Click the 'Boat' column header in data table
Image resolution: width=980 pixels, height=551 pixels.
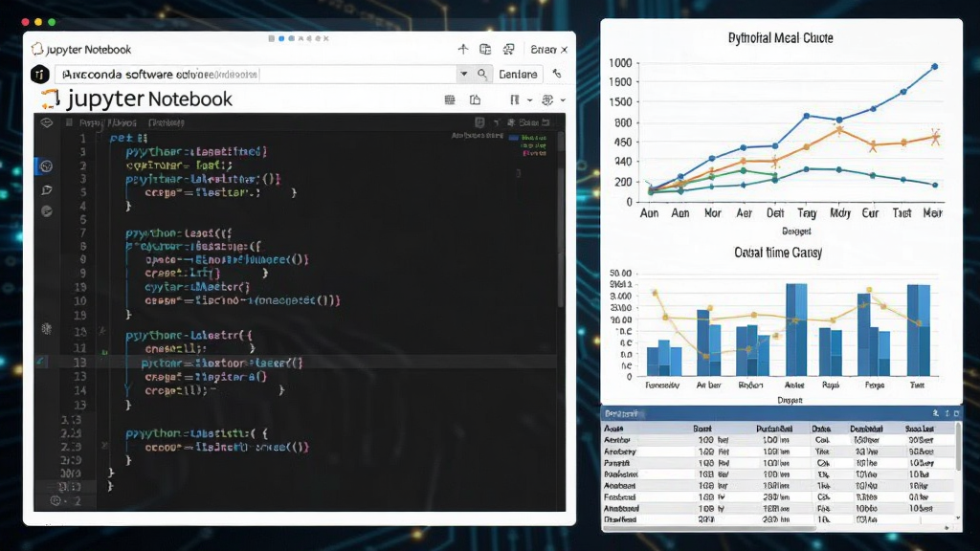[702, 429]
